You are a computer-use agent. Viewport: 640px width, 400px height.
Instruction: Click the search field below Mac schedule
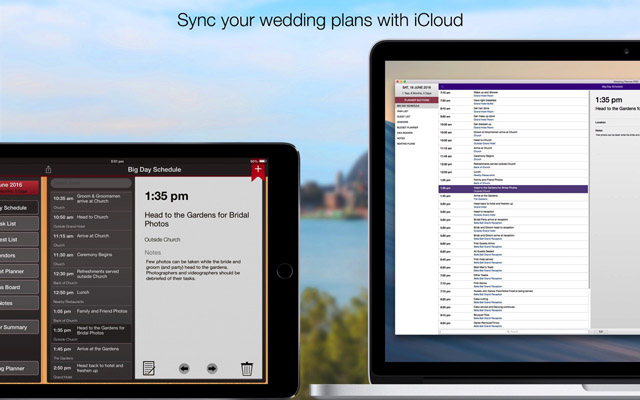coord(513,332)
